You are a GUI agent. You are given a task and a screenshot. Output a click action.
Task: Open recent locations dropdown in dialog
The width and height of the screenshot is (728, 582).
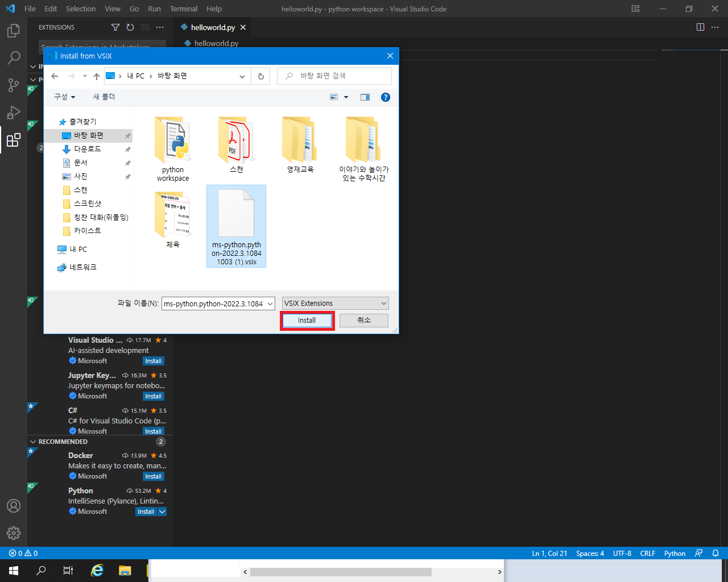[85, 76]
